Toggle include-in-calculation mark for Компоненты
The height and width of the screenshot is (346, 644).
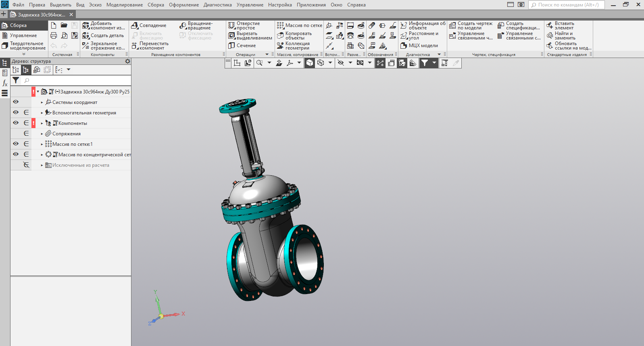click(26, 123)
